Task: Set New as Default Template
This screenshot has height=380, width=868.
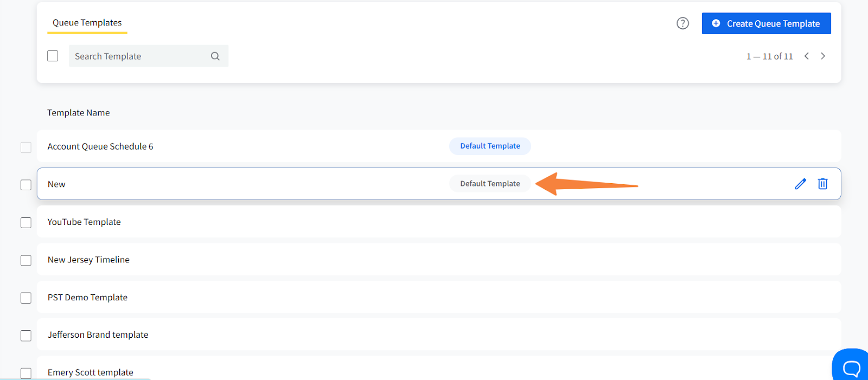Action: pyautogui.click(x=490, y=184)
